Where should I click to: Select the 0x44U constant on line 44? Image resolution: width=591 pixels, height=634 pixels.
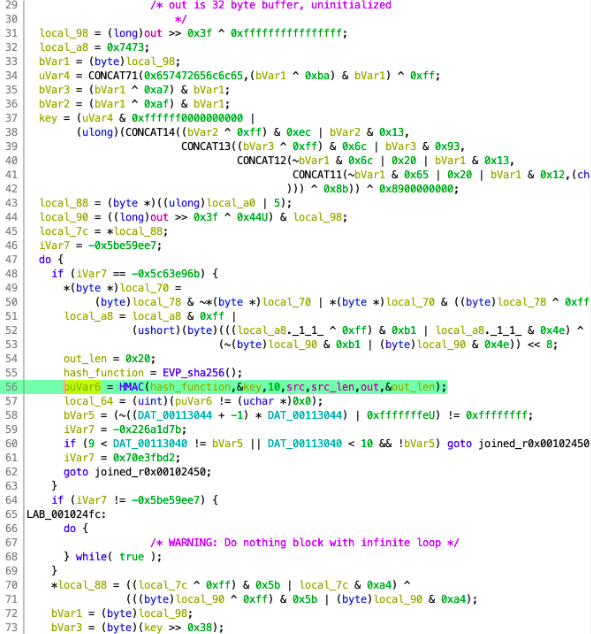[252, 217]
